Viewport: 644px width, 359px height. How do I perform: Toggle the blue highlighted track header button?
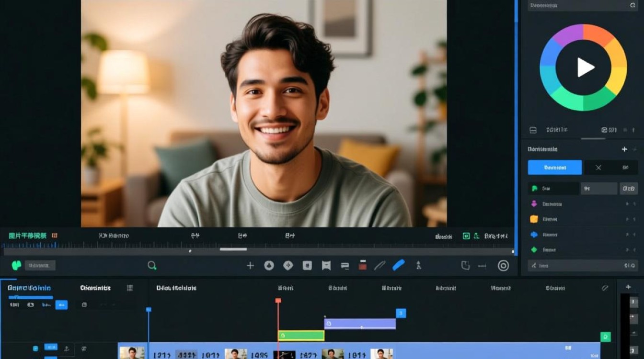click(x=61, y=305)
